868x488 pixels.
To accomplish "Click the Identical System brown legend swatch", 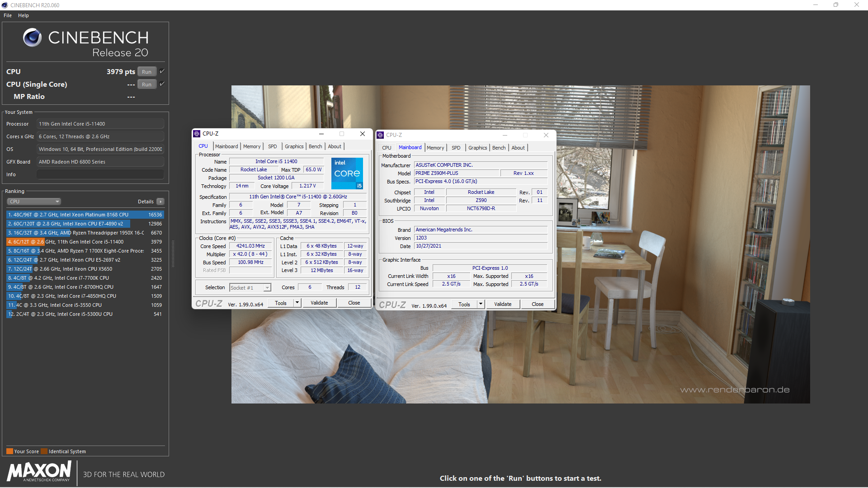I will [44, 451].
